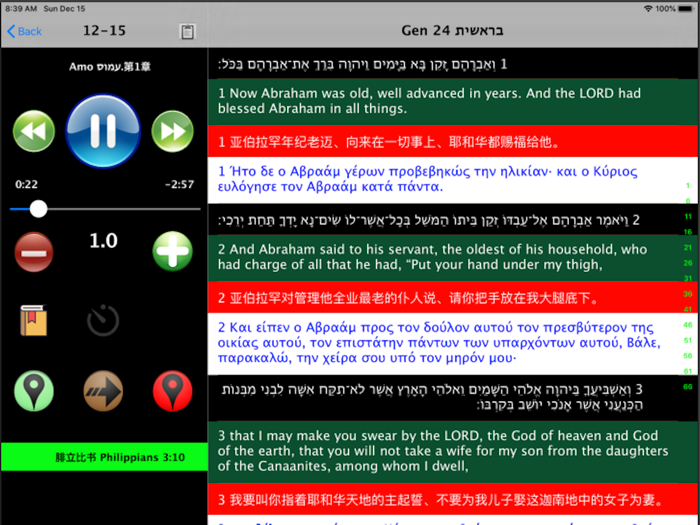700x525 pixels.
Task: Decrease playback speed with red minus button
Action: tap(34, 252)
